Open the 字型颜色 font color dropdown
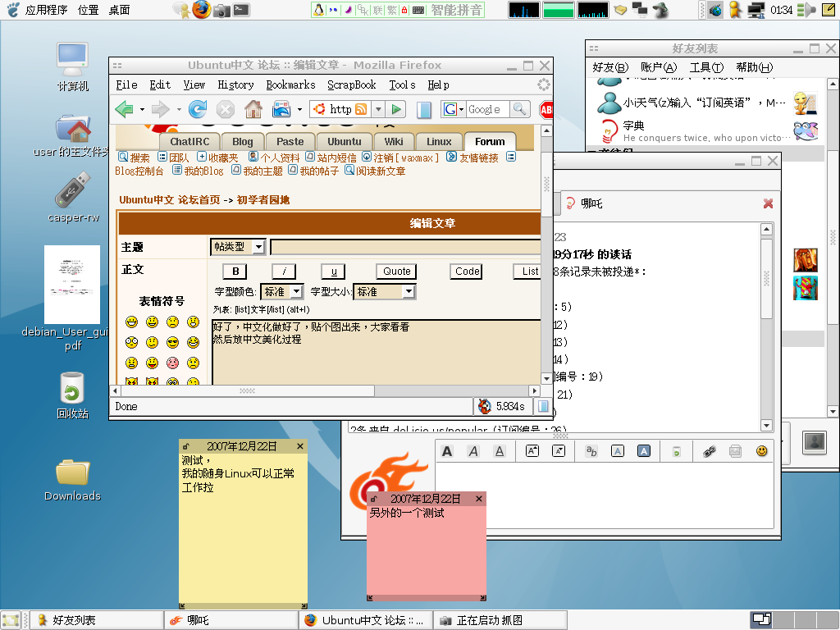Viewport: 840px width, 630px height. [x=282, y=291]
